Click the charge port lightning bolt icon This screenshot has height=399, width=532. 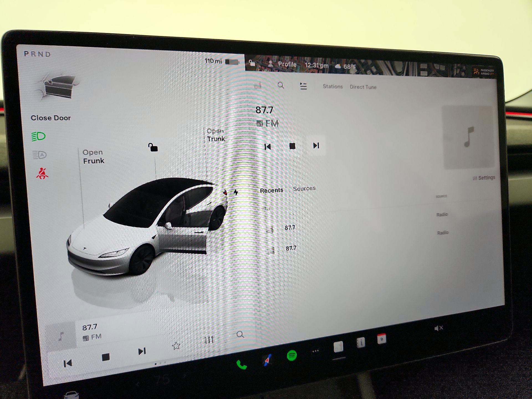[236, 192]
